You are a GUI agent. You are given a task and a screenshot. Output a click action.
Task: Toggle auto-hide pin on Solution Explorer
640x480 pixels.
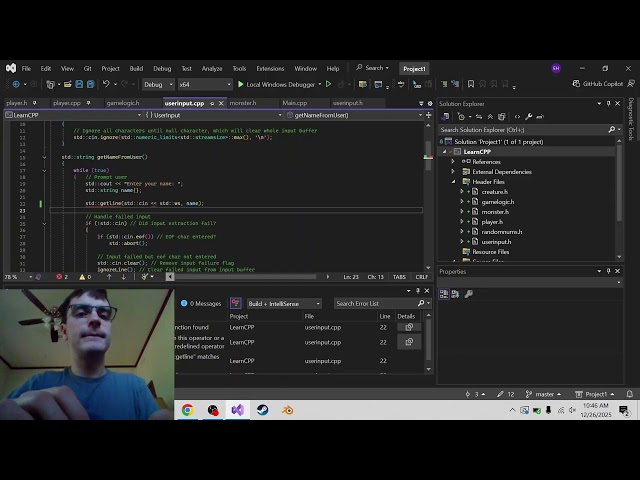click(x=608, y=104)
